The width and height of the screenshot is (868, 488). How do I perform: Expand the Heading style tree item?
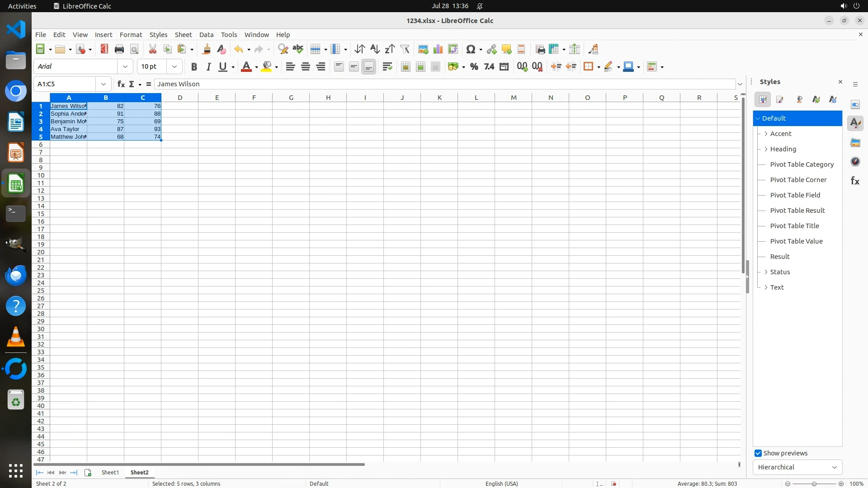(766, 149)
